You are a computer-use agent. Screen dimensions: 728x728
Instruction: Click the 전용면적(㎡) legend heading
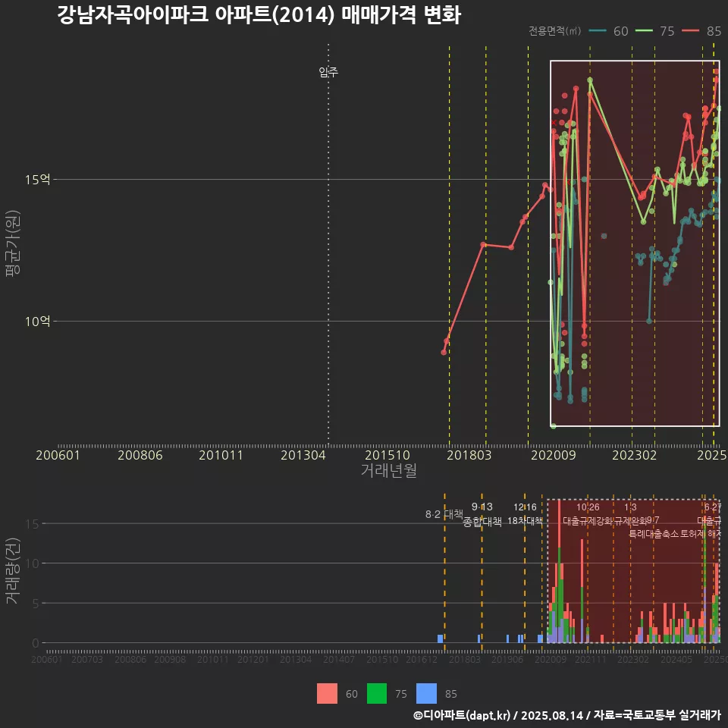[555, 30]
